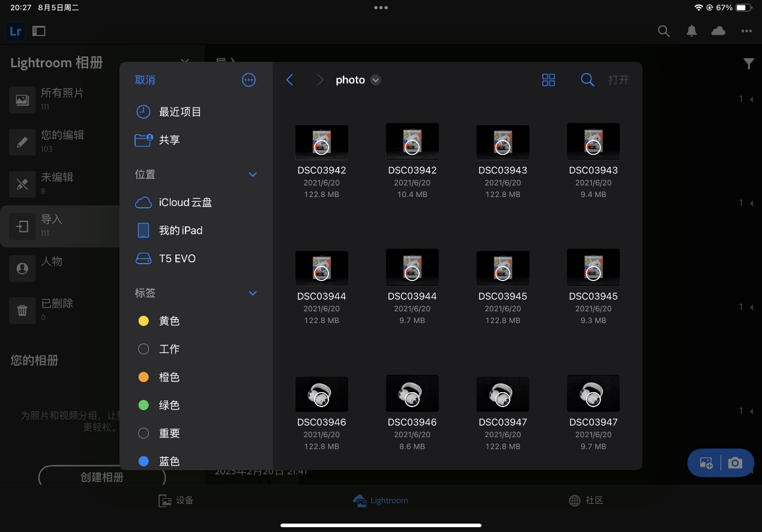Select the 橙色 orange tag
Image resolution: width=762 pixels, height=532 pixels.
[196, 377]
